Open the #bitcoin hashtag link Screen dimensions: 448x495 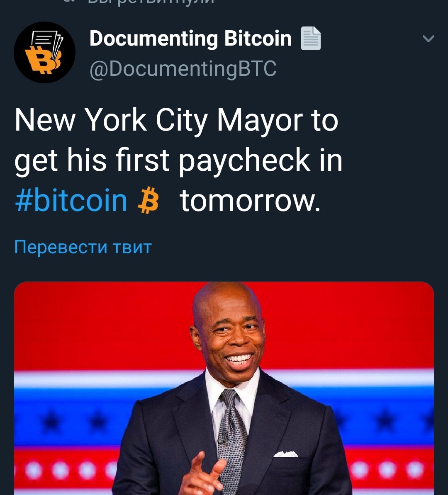tap(71, 200)
